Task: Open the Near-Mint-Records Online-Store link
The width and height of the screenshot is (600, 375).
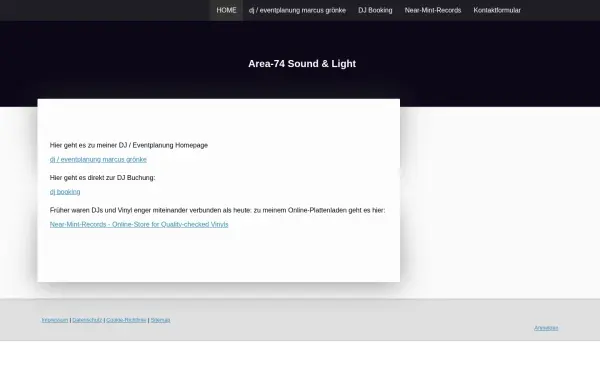Action: click(x=139, y=224)
